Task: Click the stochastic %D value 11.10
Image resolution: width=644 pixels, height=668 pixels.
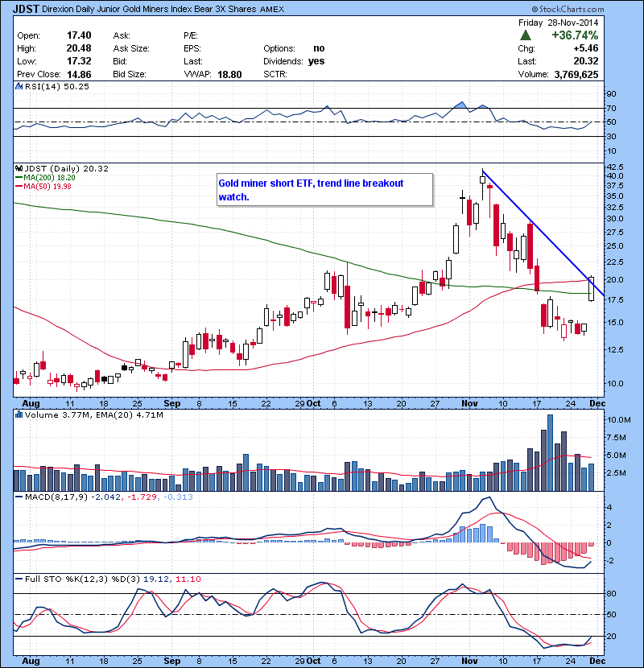Action: click(x=188, y=579)
